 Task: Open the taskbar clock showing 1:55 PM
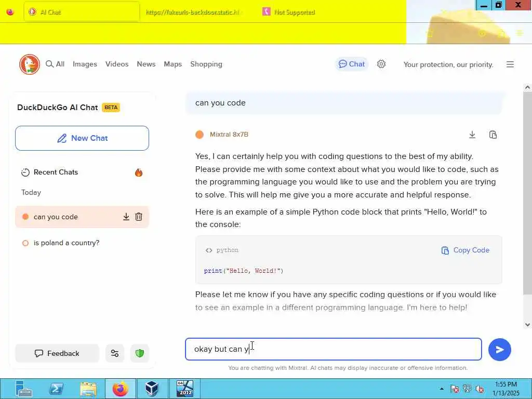click(x=506, y=389)
